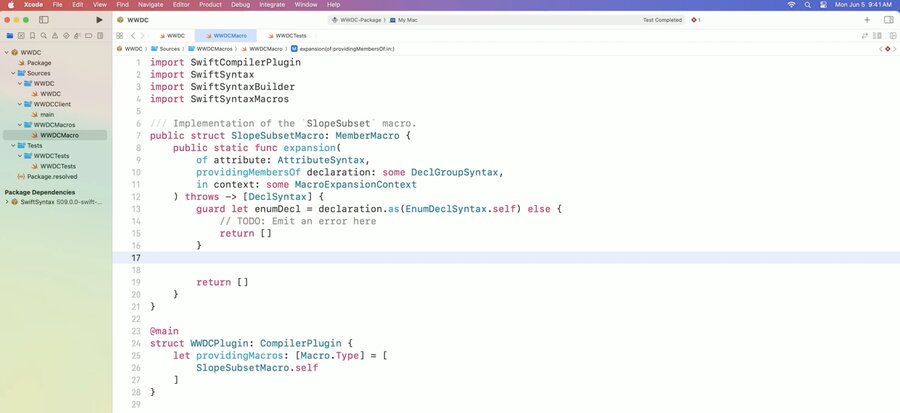The height and width of the screenshot is (413, 900).
Task: Click the Wi-Fi icon in menu bar
Action: (x=792, y=5)
